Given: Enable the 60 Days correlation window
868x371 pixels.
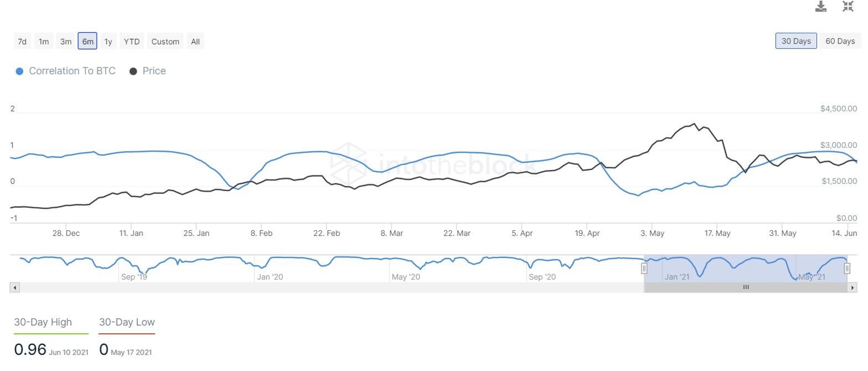Looking at the screenshot, I should (x=840, y=41).
